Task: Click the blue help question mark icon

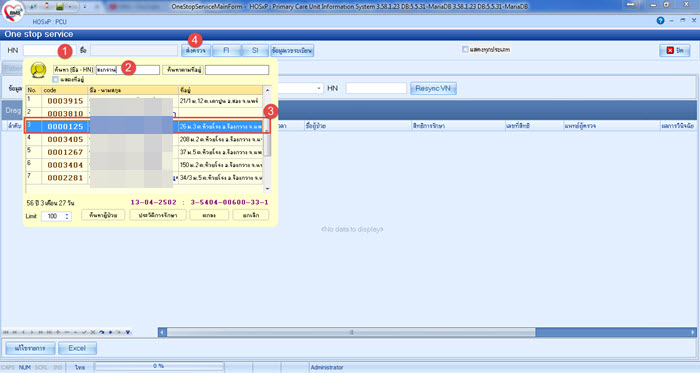Action: (x=660, y=21)
